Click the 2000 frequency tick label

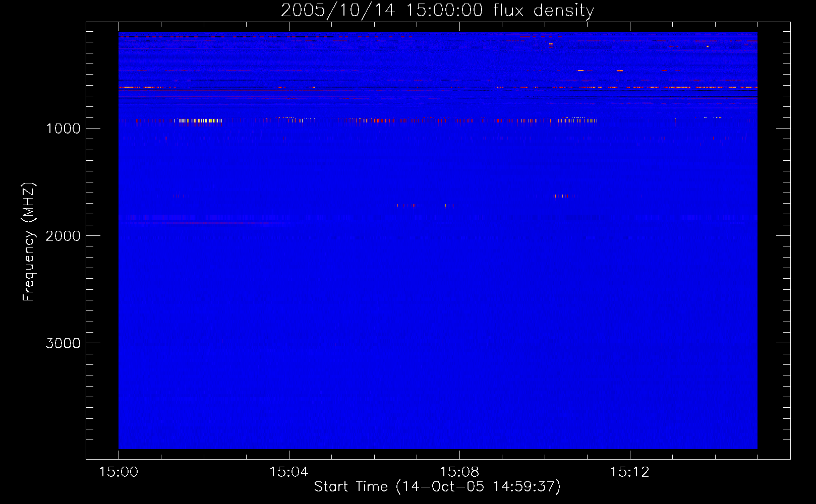pyautogui.click(x=63, y=236)
